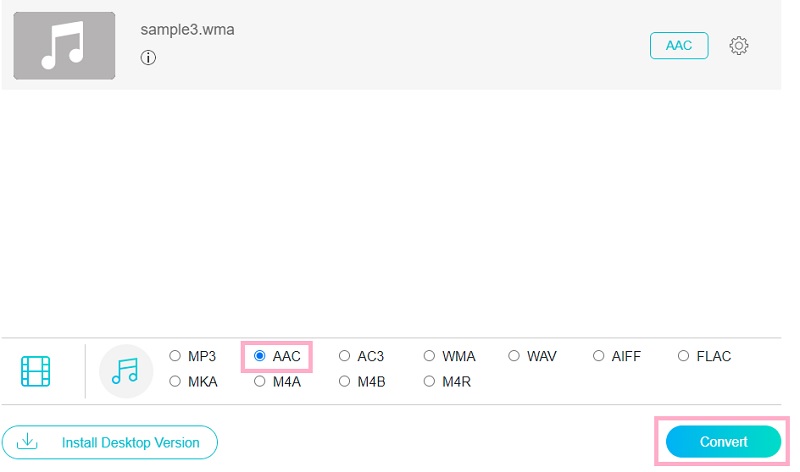Switch to video format film icon
The height and width of the screenshot is (472, 800).
tap(35, 371)
